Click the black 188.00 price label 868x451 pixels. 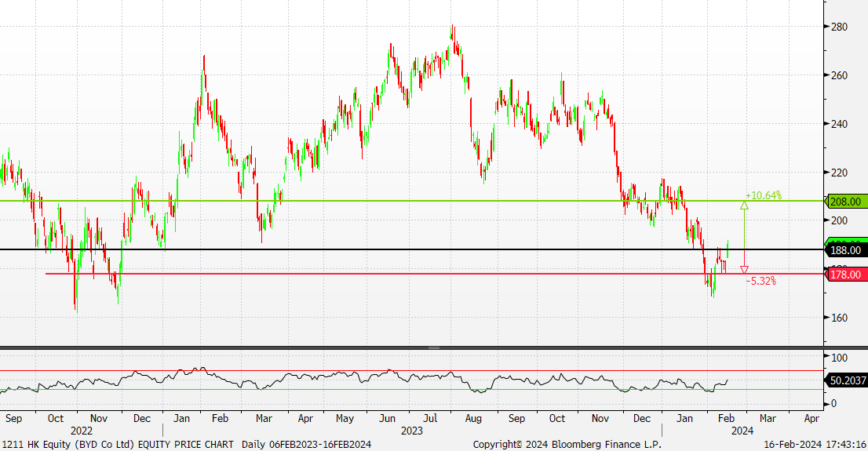click(845, 250)
